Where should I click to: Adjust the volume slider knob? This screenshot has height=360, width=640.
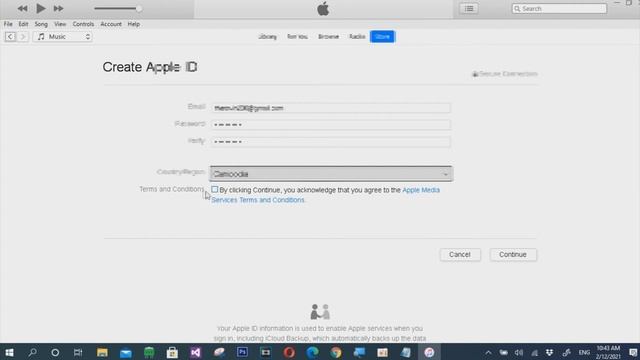[139, 8]
